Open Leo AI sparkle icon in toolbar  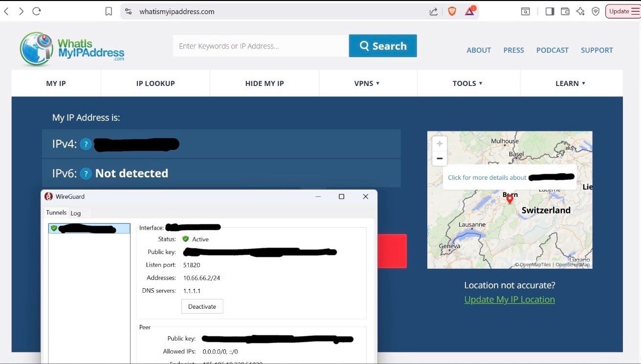coord(580,11)
